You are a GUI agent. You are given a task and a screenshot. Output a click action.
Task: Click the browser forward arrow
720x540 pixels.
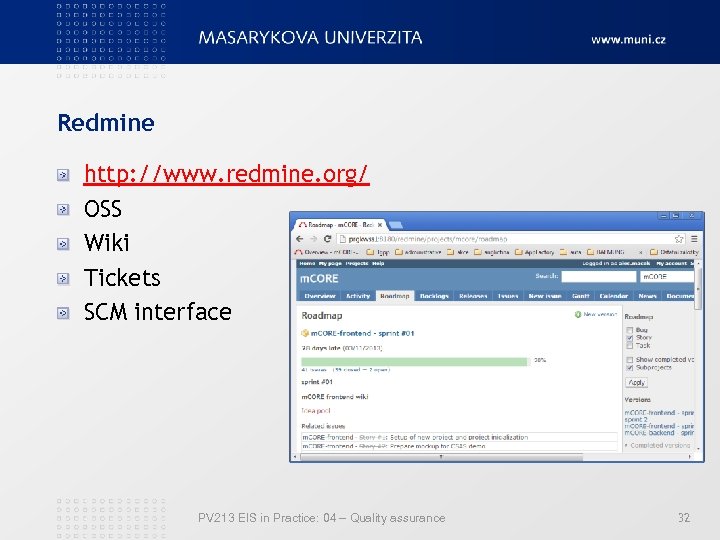314,239
